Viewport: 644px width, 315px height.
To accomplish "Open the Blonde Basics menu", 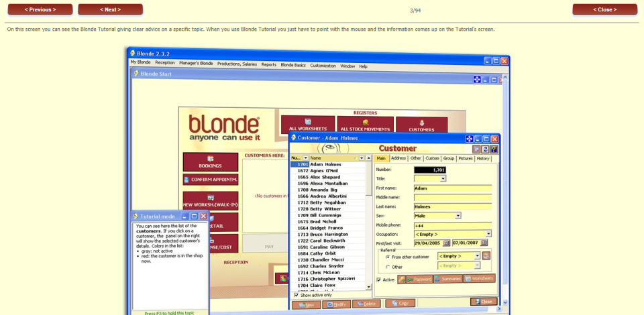I will (293, 65).
